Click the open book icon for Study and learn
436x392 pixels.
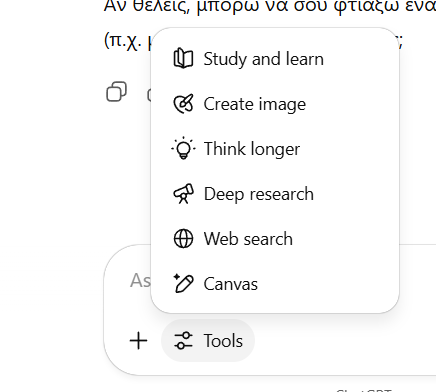point(183,59)
